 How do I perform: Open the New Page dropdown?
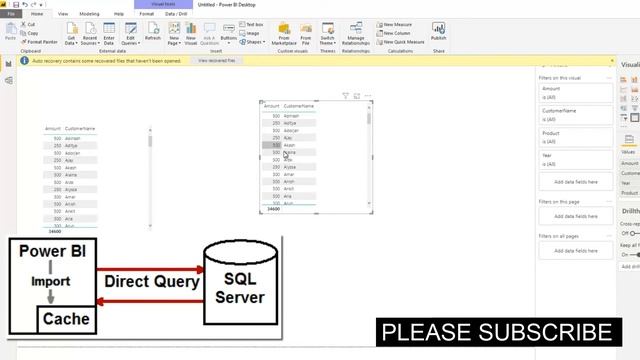pyautogui.click(x=174, y=33)
